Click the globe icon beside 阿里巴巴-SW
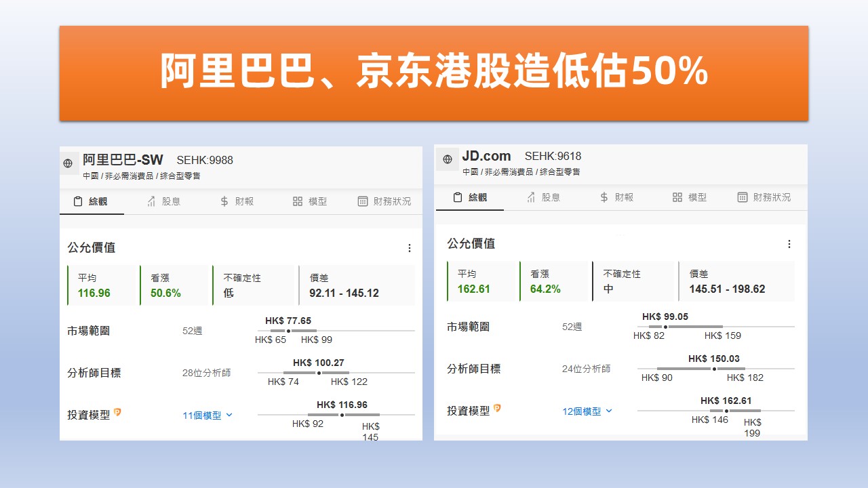Viewport: 868px width, 488px height. coord(68,163)
